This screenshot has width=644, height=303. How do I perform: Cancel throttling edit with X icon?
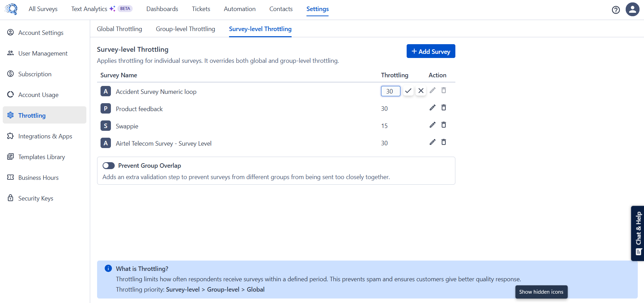pos(421,91)
